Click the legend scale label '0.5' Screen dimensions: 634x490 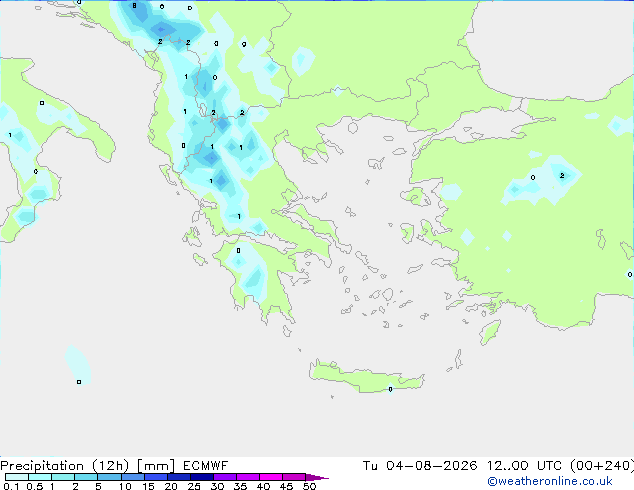(x=35, y=486)
